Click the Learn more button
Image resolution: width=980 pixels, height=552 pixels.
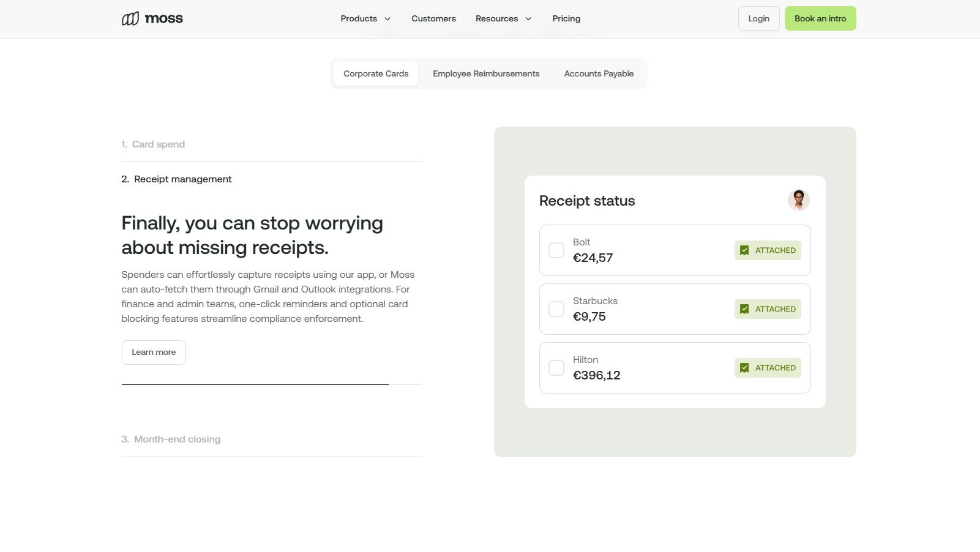pos(154,352)
